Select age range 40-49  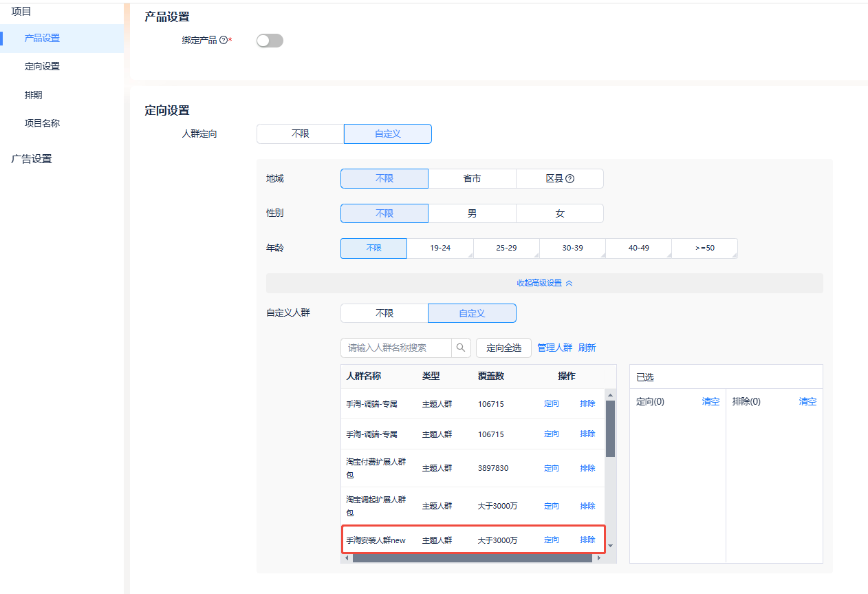pos(638,248)
